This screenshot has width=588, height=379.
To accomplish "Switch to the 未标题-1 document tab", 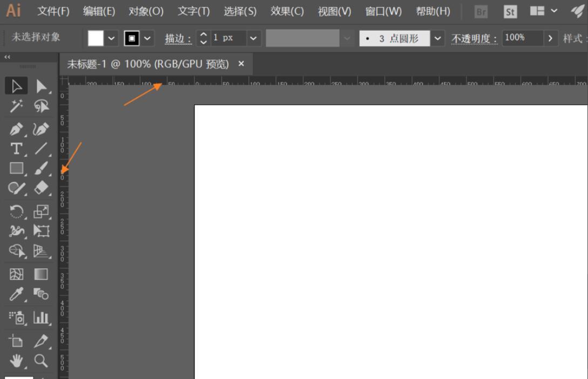I will [x=148, y=64].
